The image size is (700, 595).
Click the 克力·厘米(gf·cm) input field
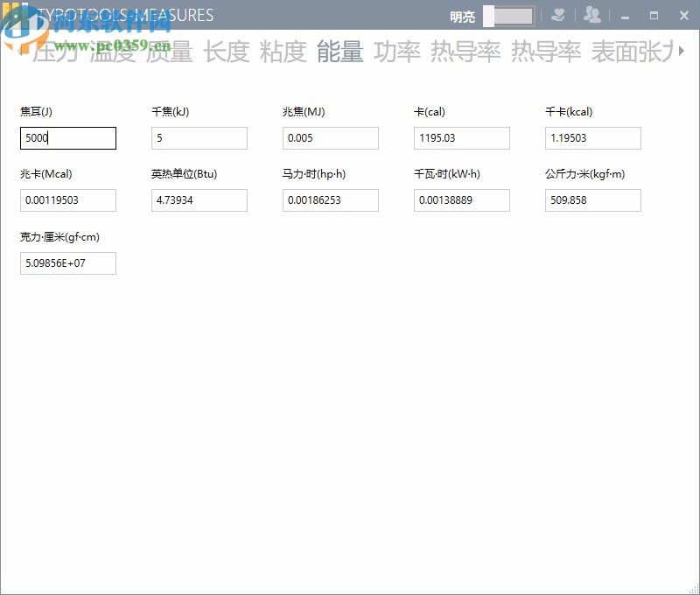tap(67, 262)
